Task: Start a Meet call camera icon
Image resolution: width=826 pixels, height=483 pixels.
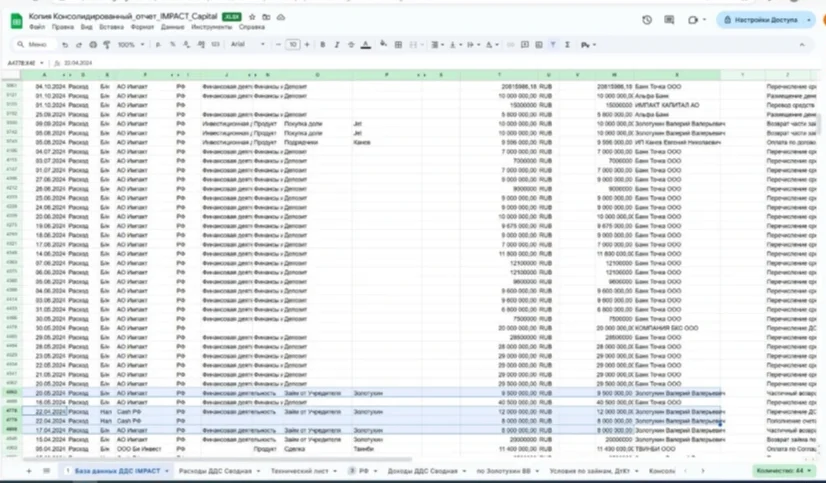Action: coord(693,20)
